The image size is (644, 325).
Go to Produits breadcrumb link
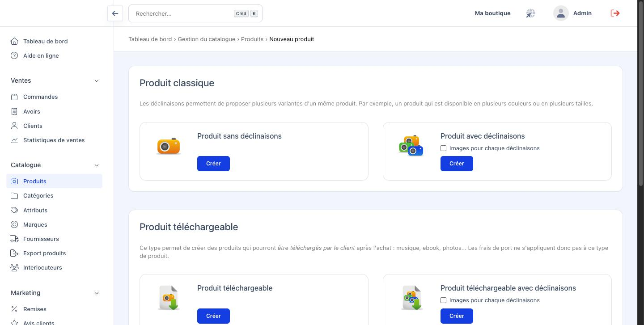click(252, 39)
